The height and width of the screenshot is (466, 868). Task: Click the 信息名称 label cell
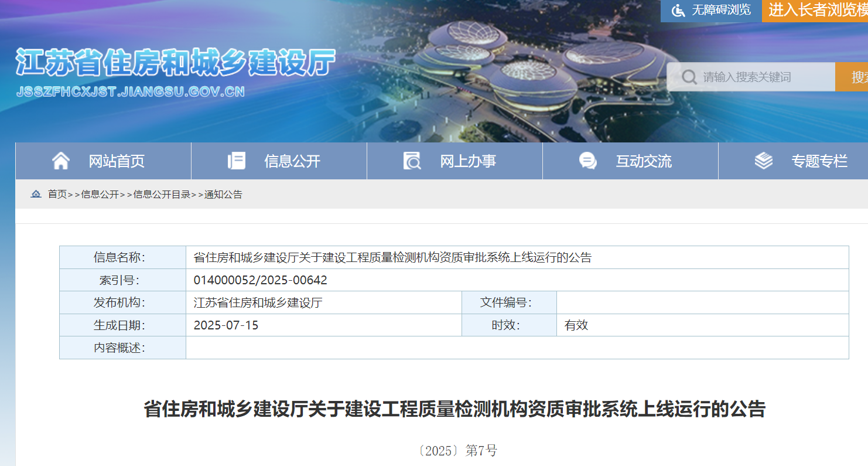123,257
